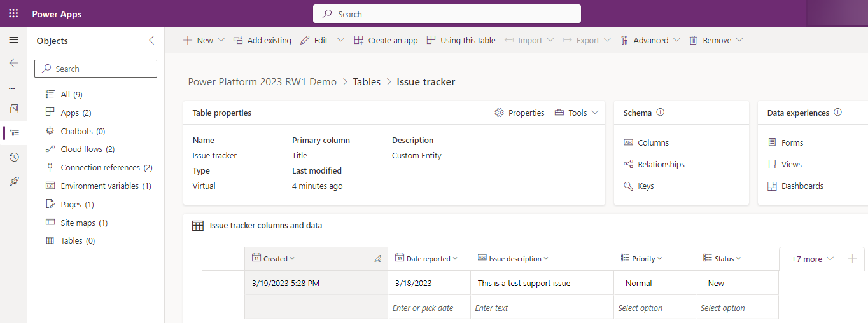This screenshot has width=868, height=323.
Task: Select the 3/18/2023 date cell
Action: coord(429,283)
